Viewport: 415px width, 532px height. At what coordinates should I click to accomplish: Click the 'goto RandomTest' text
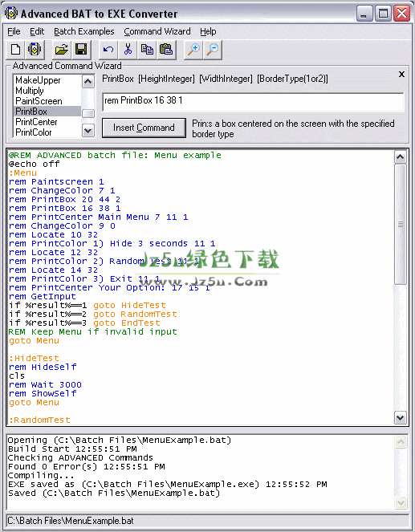click(135, 314)
